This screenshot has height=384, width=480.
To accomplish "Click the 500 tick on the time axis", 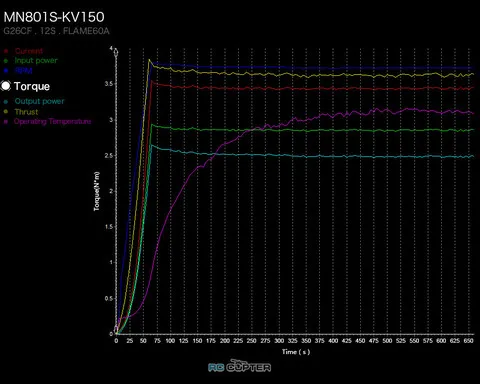I will pos(387,341).
